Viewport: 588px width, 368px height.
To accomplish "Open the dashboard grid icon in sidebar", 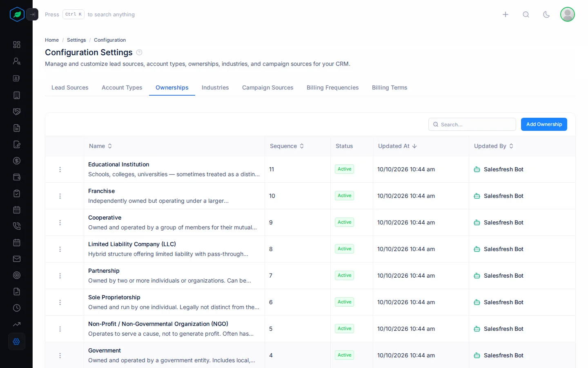I will (17, 45).
